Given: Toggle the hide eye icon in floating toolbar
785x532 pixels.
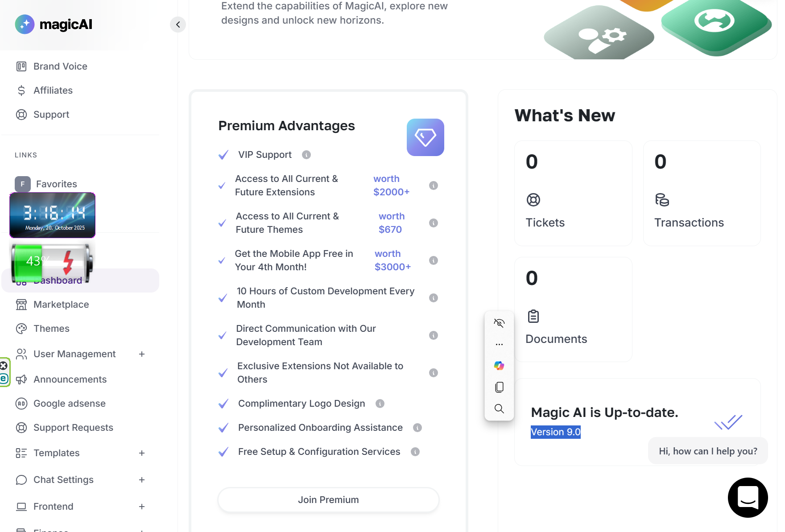Looking at the screenshot, I should click(x=499, y=323).
